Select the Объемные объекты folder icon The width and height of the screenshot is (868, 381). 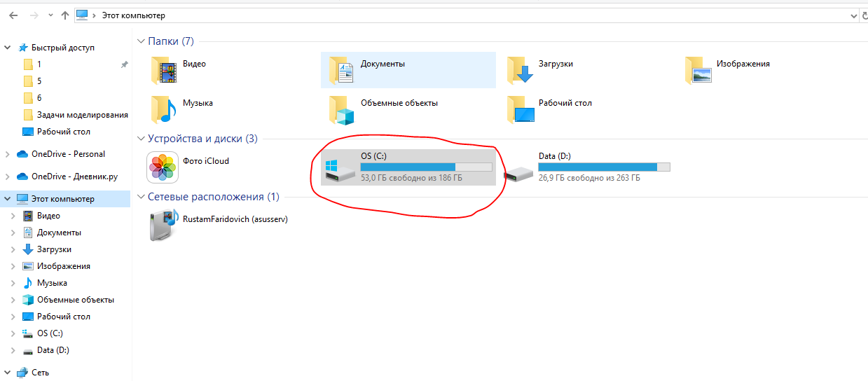tap(342, 109)
